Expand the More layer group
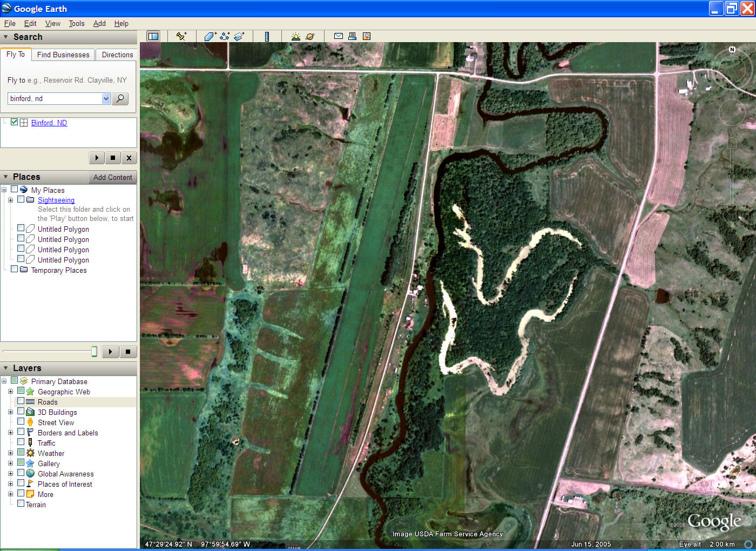 click(10, 494)
